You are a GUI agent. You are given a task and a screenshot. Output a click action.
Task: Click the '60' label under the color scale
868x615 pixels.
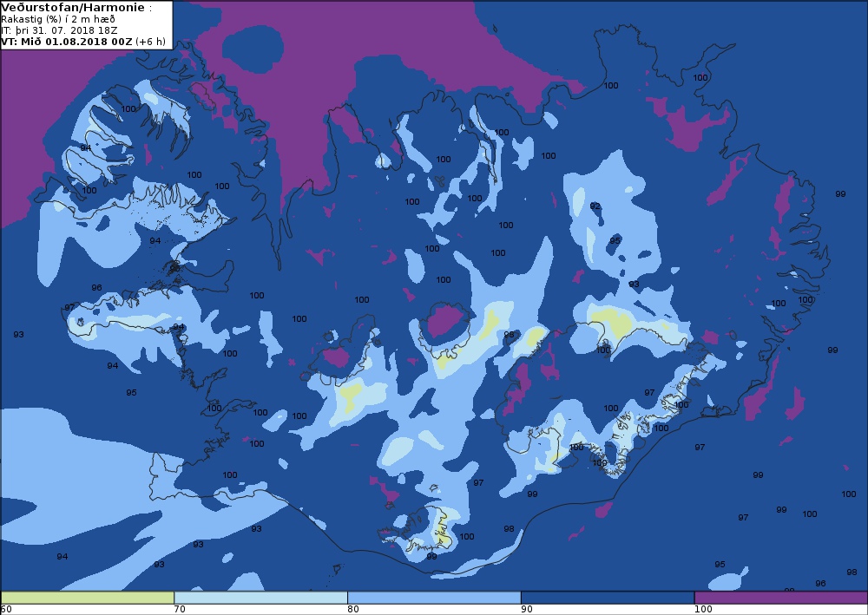[x=6, y=610]
